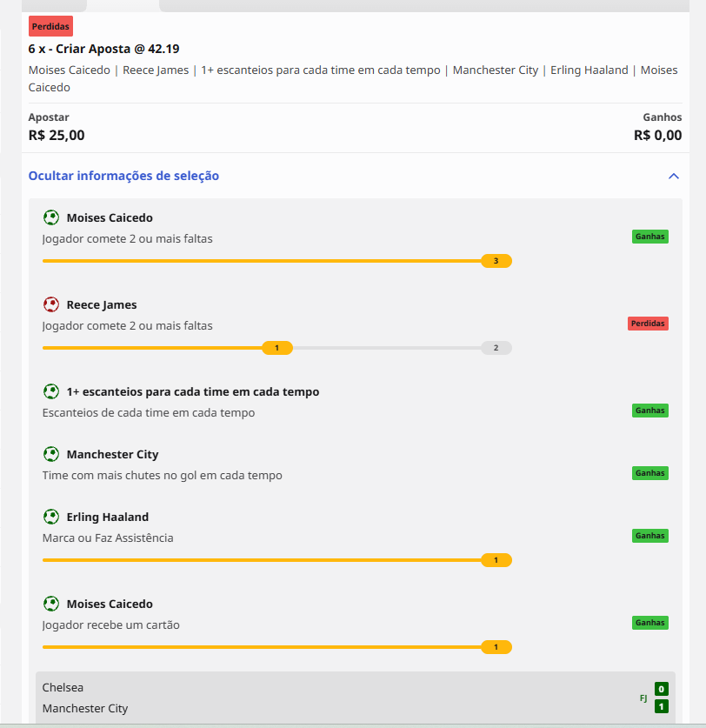Click the '1' marker on Caicedo card progress bar
The image size is (706, 728).
point(496,647)
